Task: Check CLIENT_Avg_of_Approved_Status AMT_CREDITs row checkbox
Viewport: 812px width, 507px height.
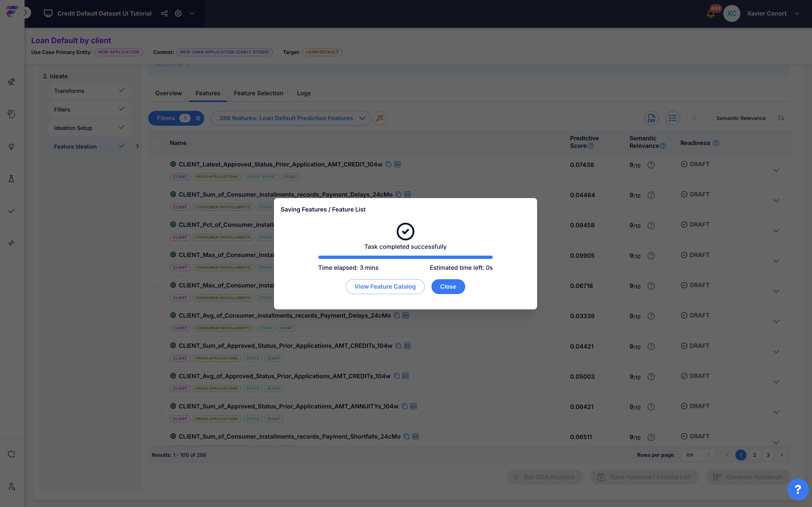Action: [x=157, y=382]
